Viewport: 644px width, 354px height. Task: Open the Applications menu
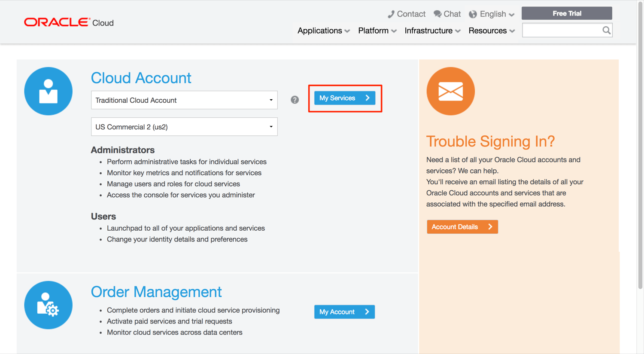(x=324, y=31)
